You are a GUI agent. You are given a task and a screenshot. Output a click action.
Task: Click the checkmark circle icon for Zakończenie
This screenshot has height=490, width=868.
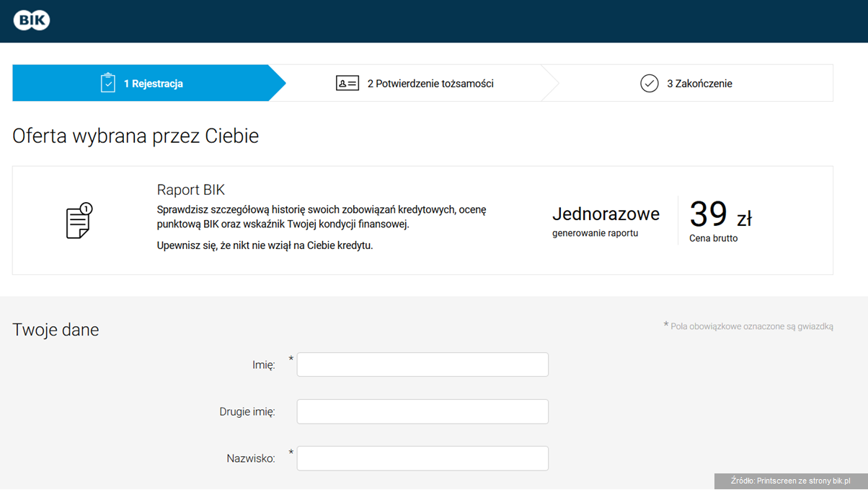click(x=650, y=83)
